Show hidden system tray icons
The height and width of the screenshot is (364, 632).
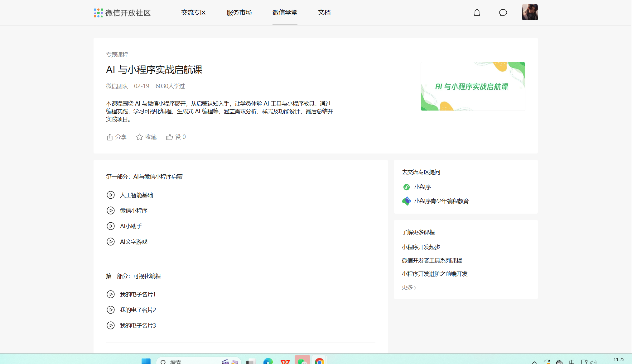click(534, 362)
